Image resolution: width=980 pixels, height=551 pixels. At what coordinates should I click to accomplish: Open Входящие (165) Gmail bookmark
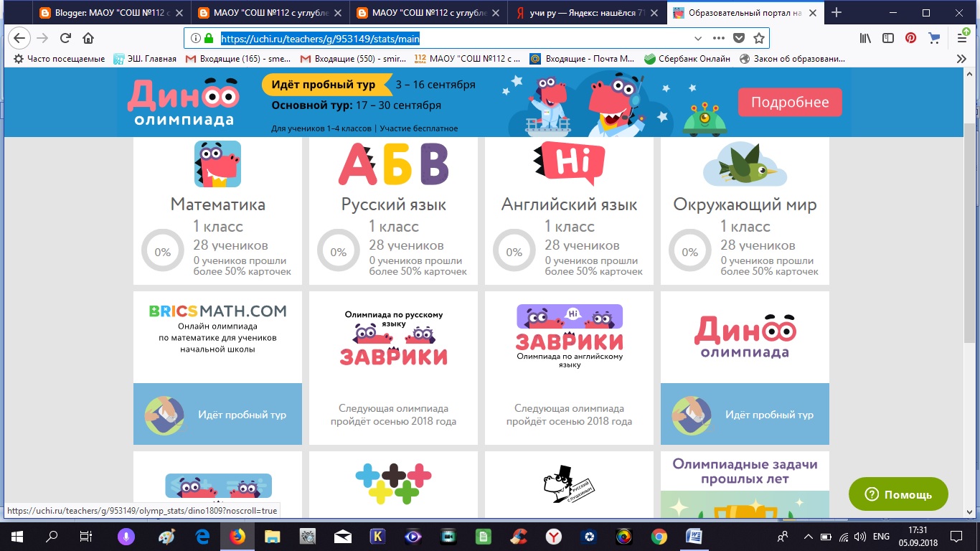pyautogui.click(x=238, y=59)
